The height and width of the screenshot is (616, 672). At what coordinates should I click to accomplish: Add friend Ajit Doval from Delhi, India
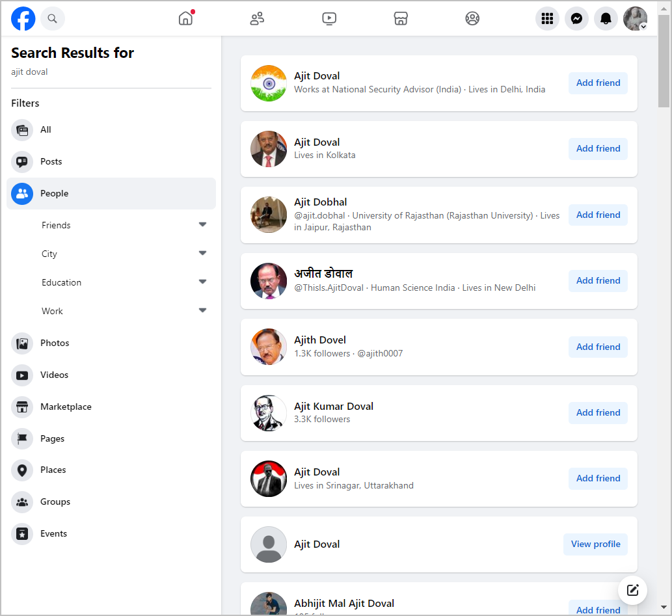pyautogui.click(x=598, y=83)
